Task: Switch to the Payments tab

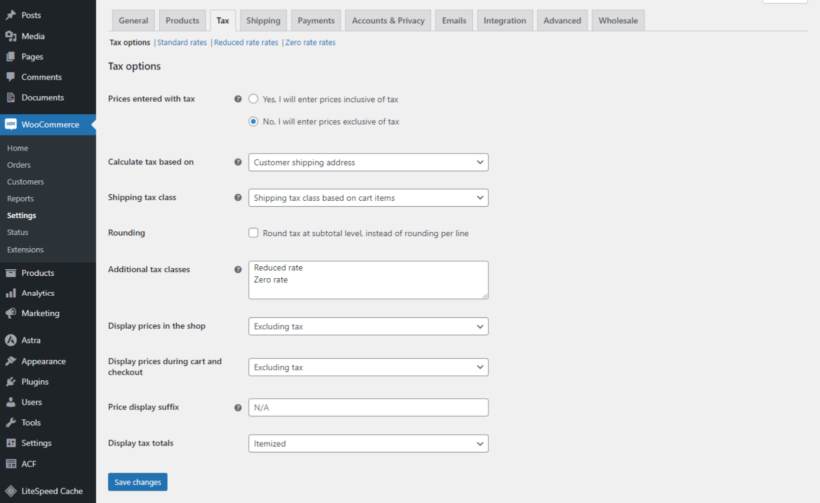Action: (316, 20)
